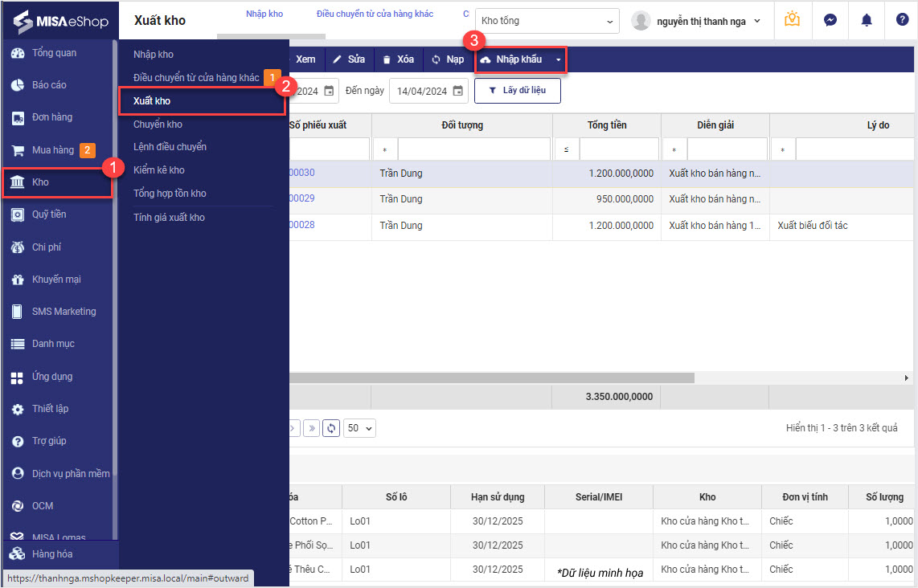Click the Đối tượng filter input field
This screenshot has height=588, width=918.
(473, 149)
